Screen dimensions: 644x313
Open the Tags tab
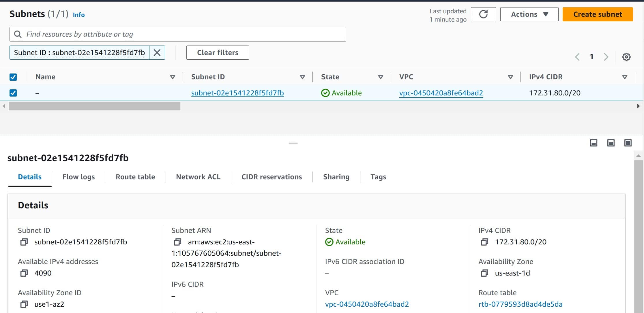click(378, 177)
